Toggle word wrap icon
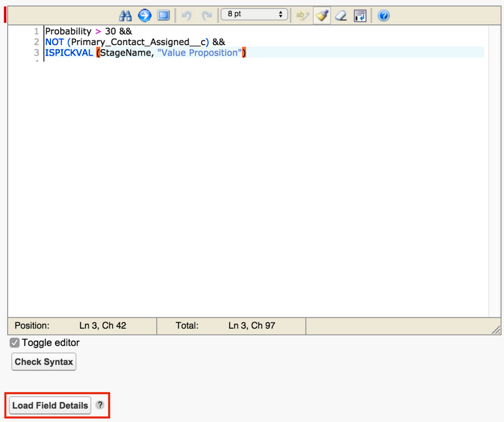504x422 pixels. (360, 15)
